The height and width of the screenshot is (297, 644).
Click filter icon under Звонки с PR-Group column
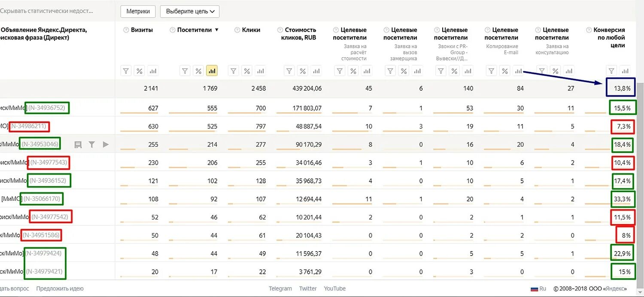pos(441,71)
